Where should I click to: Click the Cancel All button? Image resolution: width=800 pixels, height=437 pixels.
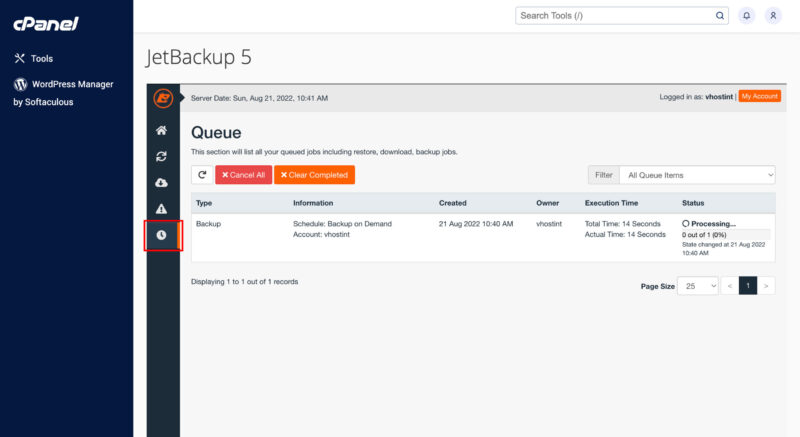coord(243,175)
